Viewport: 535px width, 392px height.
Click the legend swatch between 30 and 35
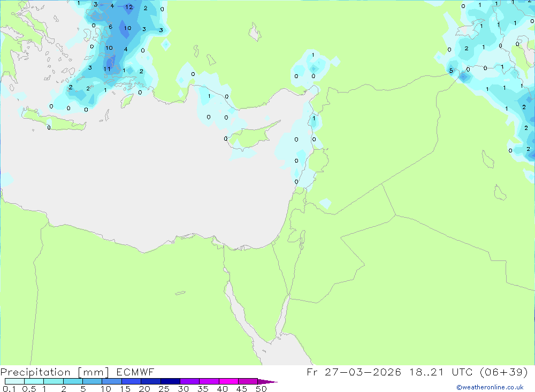(x=189, y=381)
